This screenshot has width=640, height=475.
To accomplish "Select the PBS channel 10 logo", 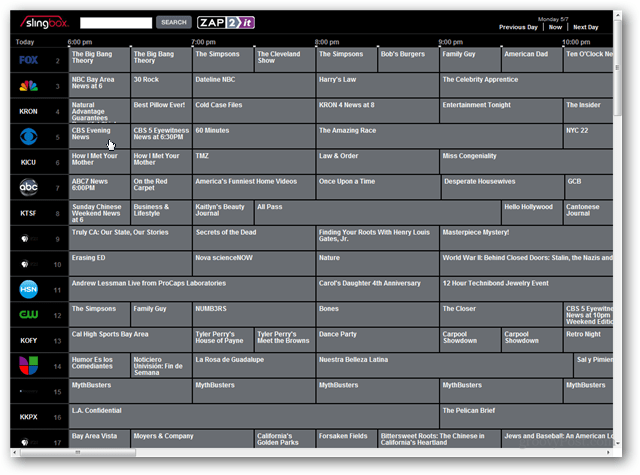I will click(x=29, y=264).
